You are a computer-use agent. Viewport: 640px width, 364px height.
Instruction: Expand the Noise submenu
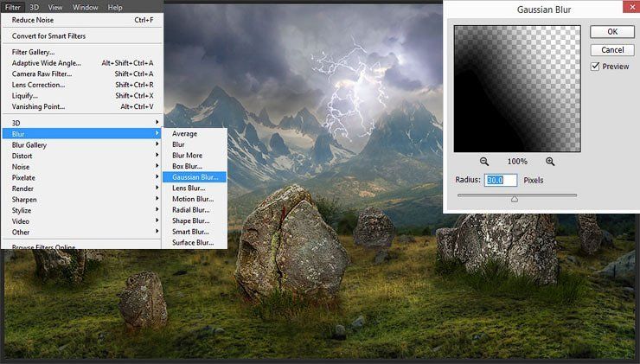[82, 167]
